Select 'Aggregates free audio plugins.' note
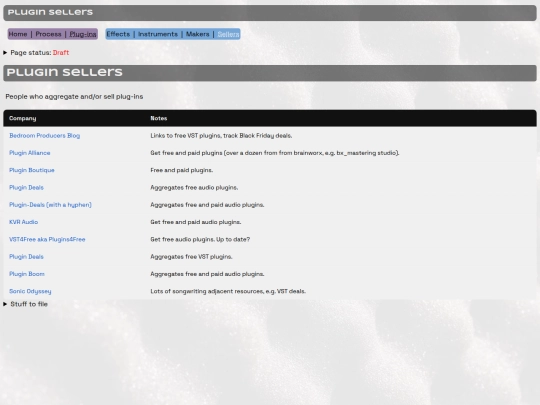The height and width of the screenshot is (405, 540). tap(194, 188)
